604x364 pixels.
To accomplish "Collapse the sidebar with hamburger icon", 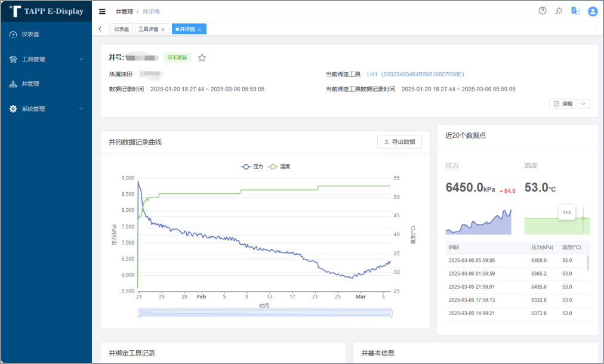I will coord(102,11).
